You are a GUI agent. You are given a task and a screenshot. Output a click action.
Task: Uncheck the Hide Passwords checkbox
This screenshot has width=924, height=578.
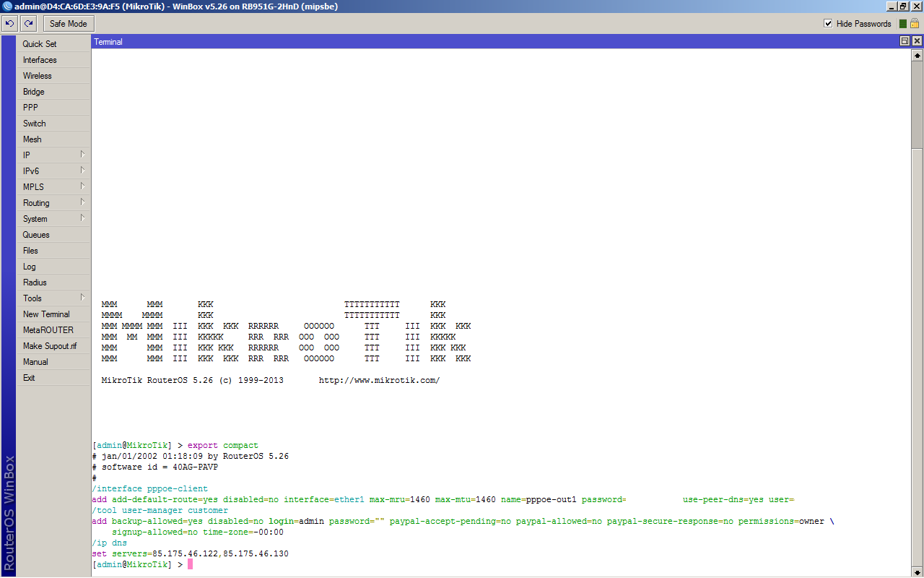coord(828,23)
